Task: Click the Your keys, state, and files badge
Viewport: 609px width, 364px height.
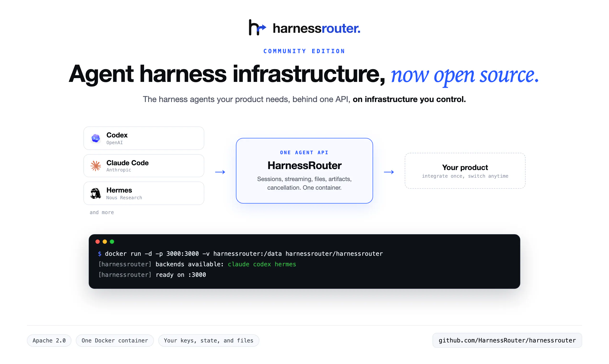Action: tap(209, 341)
